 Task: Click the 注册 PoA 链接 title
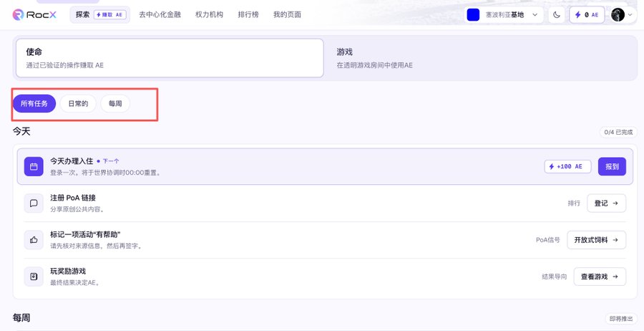coord(73,198)
